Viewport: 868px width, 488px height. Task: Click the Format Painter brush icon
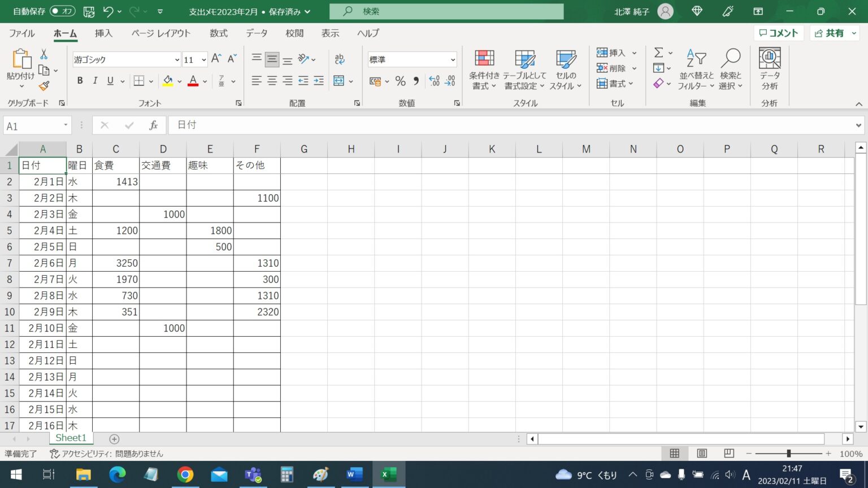click(x=44, y=86)
